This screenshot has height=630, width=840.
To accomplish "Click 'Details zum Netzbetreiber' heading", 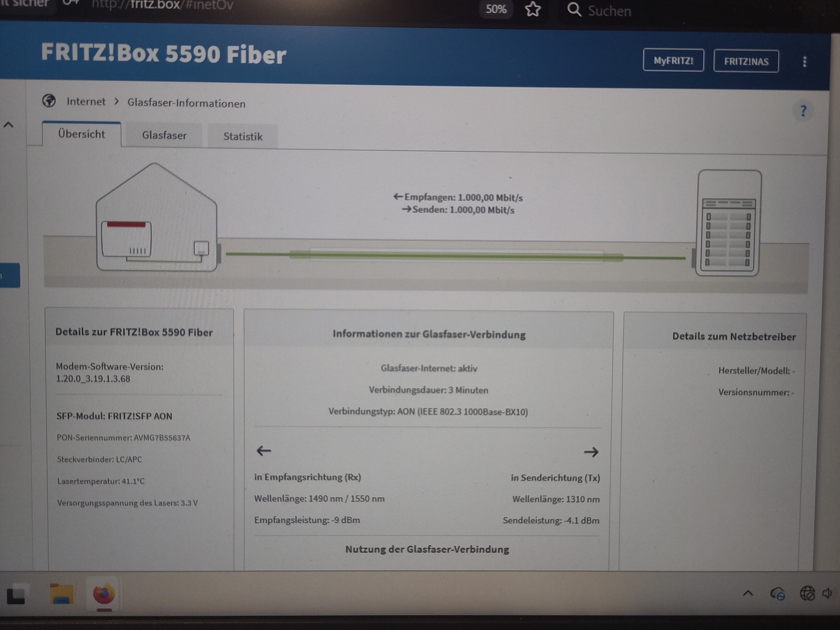I will click(x=734, y=337).
